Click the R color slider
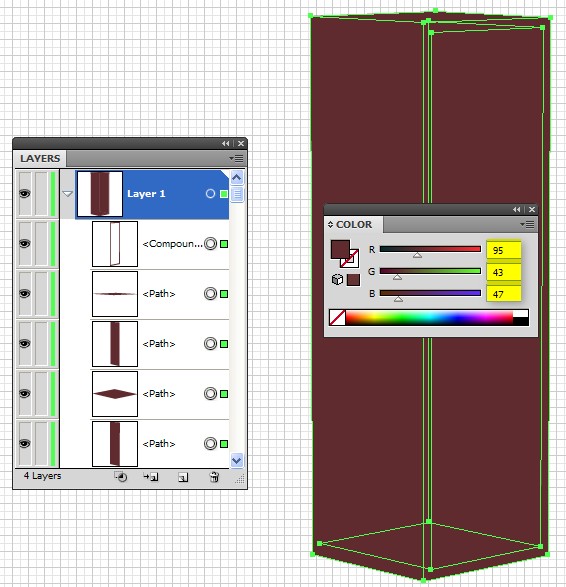This screenshot has height=587, width=566. coord(430,249)
